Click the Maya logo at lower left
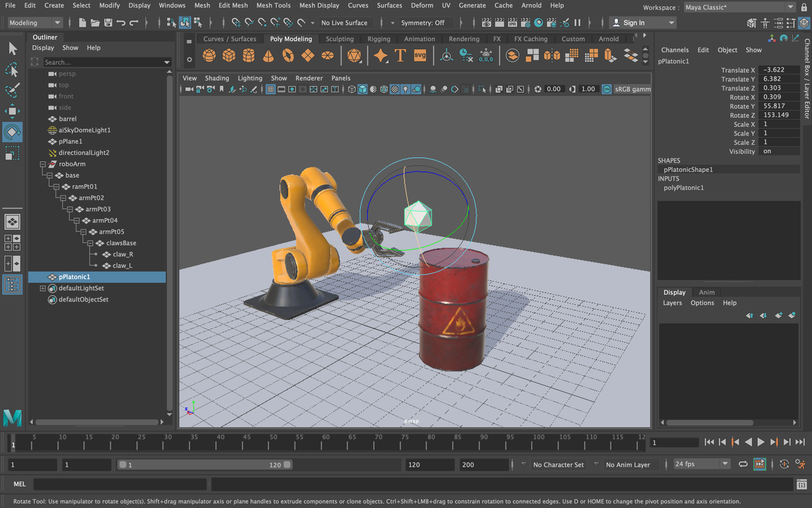This screenshot has height=508, width=812. point(12,417)
